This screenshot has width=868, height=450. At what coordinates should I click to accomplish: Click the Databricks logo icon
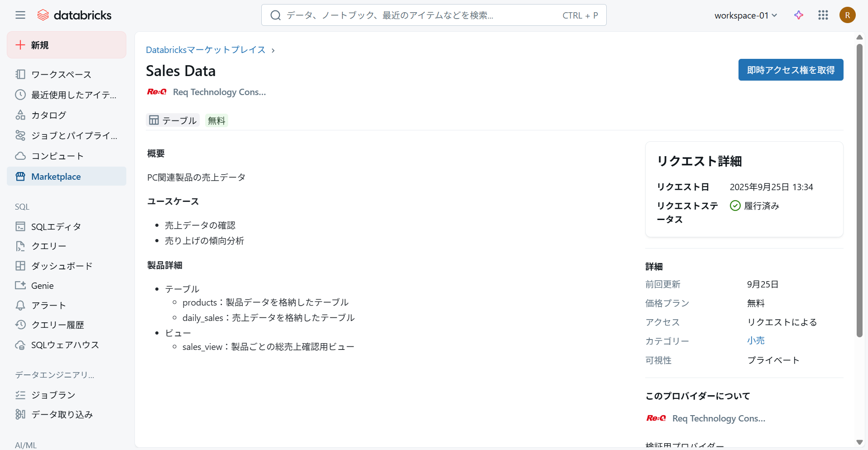[43, 15]
